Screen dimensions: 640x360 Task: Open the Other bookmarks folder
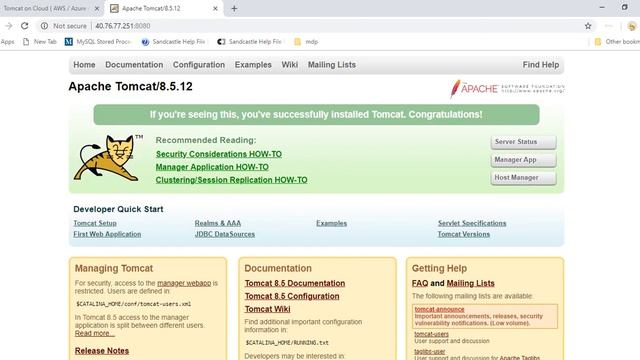click(x=617, y=42)
